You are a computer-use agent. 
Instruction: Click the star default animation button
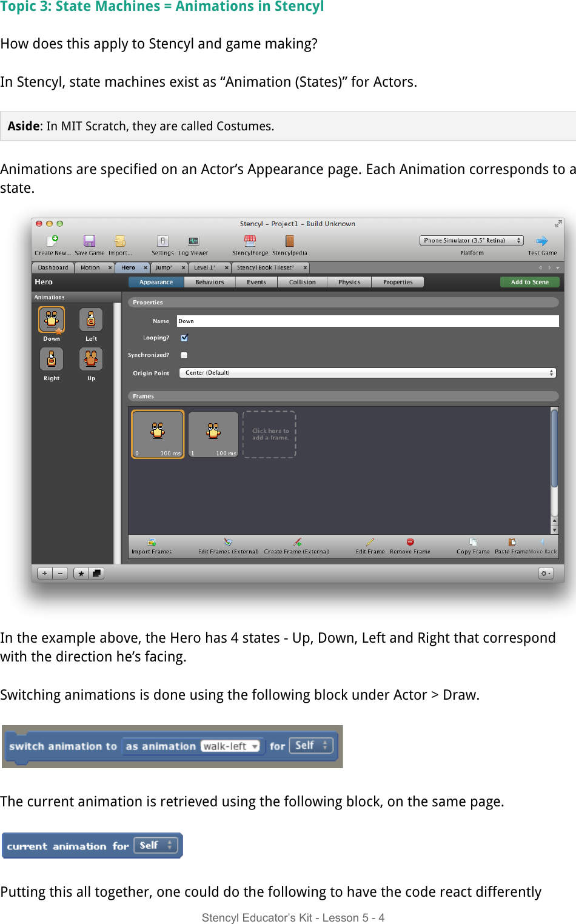pos(81,574)
